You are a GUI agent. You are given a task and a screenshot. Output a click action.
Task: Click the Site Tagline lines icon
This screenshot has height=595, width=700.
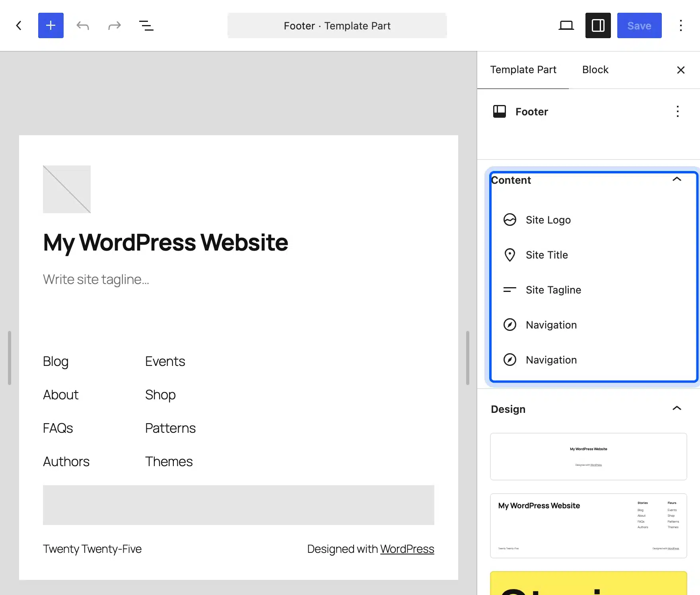coord(510,290)
